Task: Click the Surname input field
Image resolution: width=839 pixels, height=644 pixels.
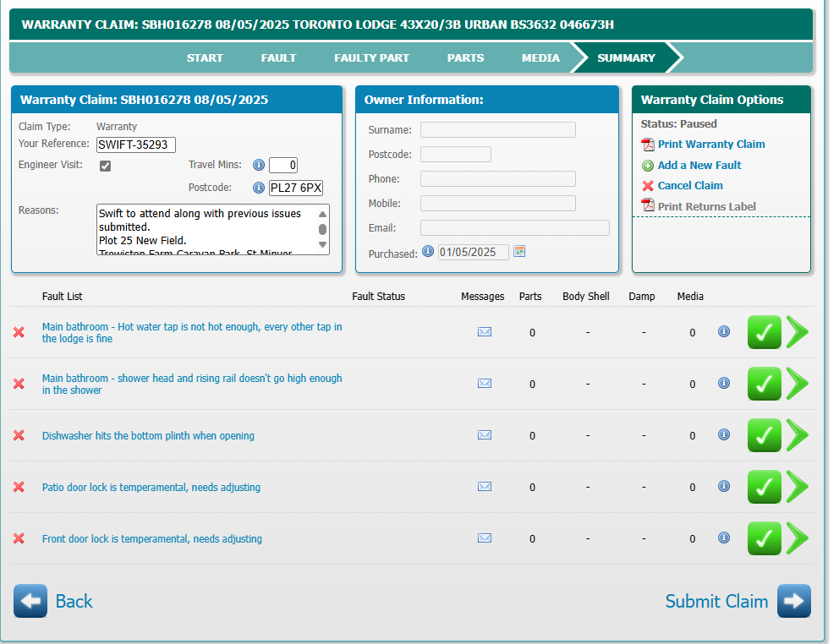Action: [x=497, y=130]
